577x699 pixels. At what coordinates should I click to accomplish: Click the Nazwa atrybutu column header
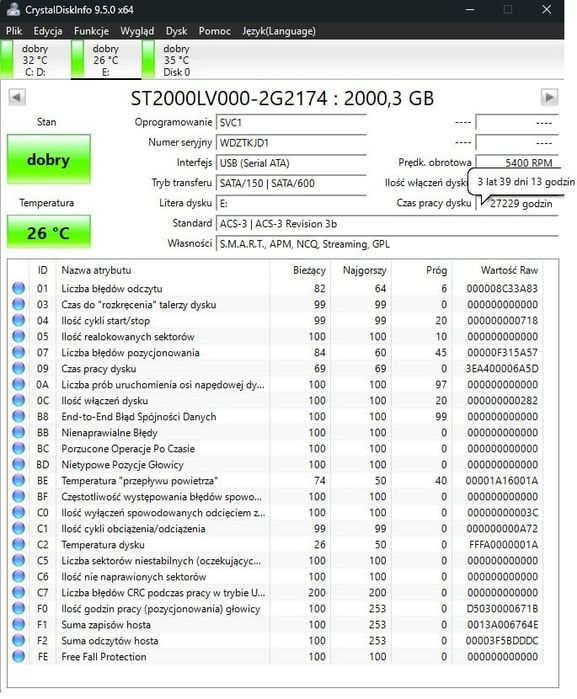[163, 270]
